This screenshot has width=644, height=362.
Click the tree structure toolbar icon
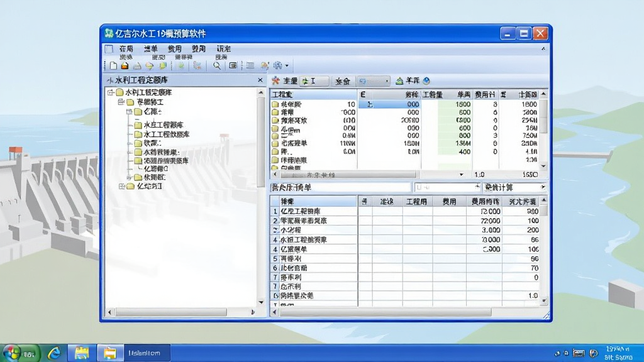197,65
